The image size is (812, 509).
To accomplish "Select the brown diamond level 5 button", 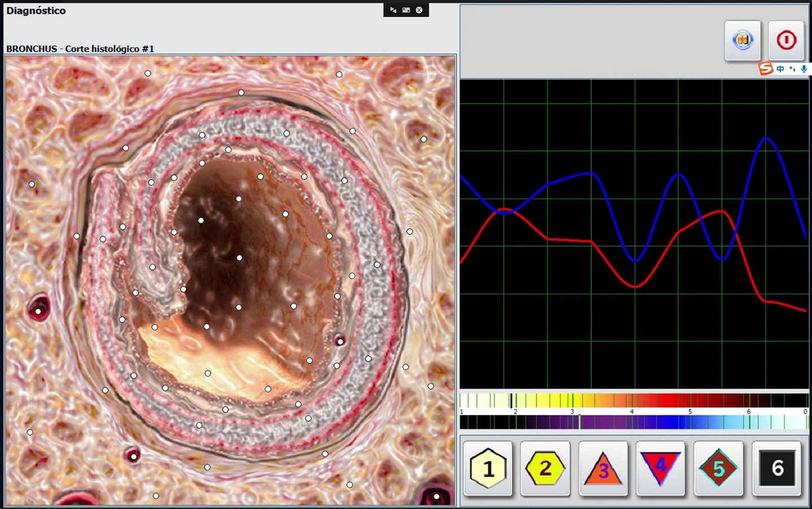I will click(718, 468).
